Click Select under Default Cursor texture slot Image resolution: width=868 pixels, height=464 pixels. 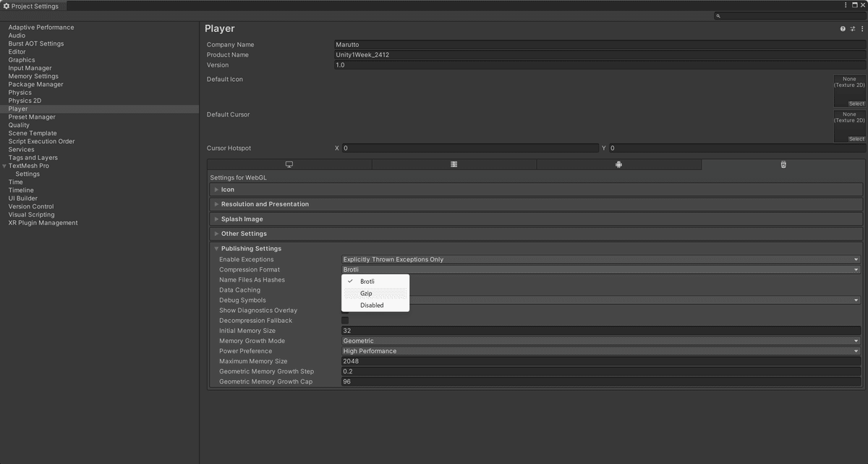(x=856, y=139)
